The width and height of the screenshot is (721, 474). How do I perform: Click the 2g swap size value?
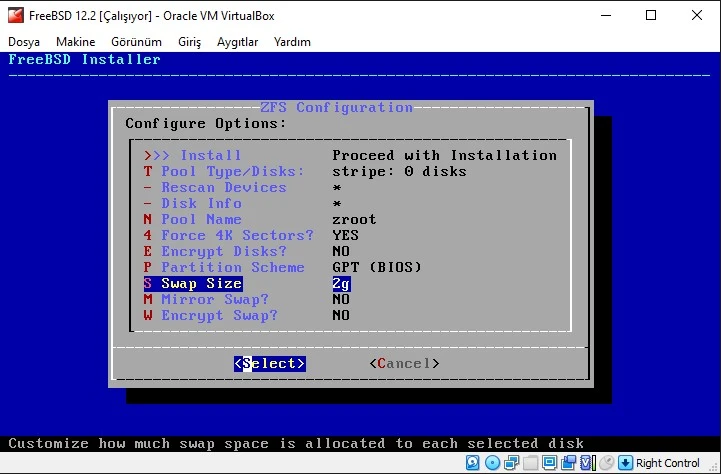[341, 284]
